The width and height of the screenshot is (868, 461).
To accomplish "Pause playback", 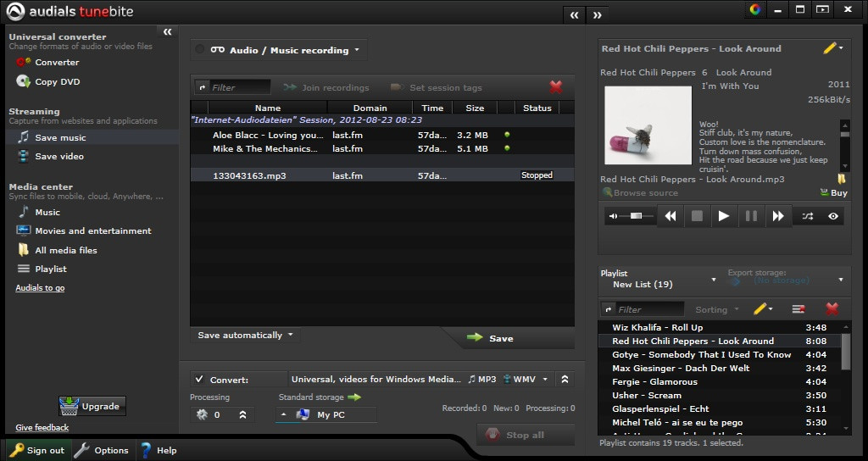I will (751, 216).
